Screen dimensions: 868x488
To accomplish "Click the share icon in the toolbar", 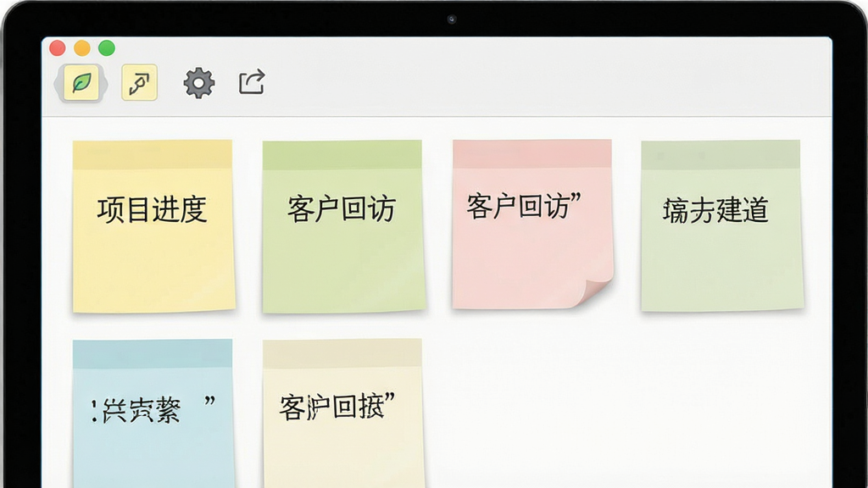I will tap(252, 82).
